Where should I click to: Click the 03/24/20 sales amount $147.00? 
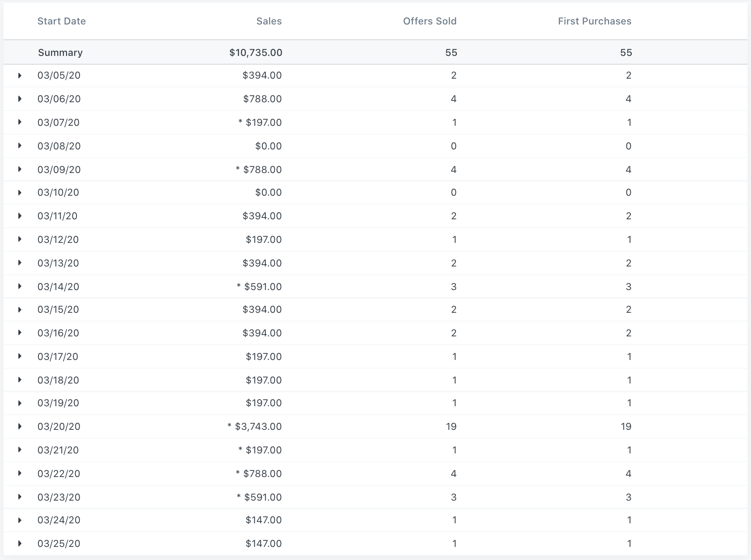(264, 520)
